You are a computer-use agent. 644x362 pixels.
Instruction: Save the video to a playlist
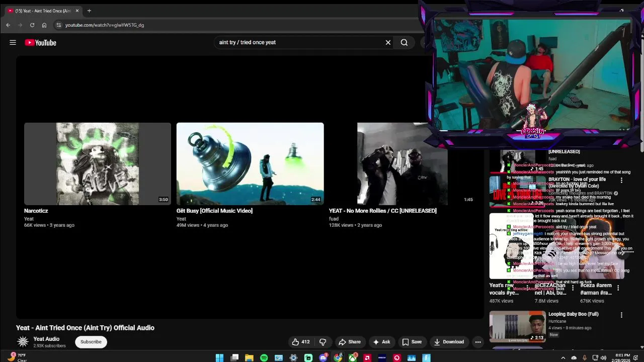click(412, 342)
